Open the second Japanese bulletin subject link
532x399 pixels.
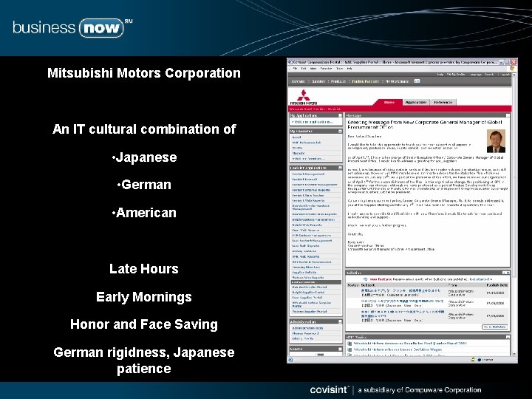coord(402,301)
